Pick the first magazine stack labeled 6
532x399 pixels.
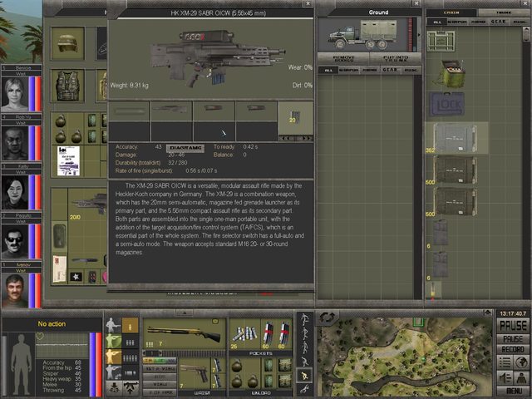pyautogui.click(x=441, y=233)
